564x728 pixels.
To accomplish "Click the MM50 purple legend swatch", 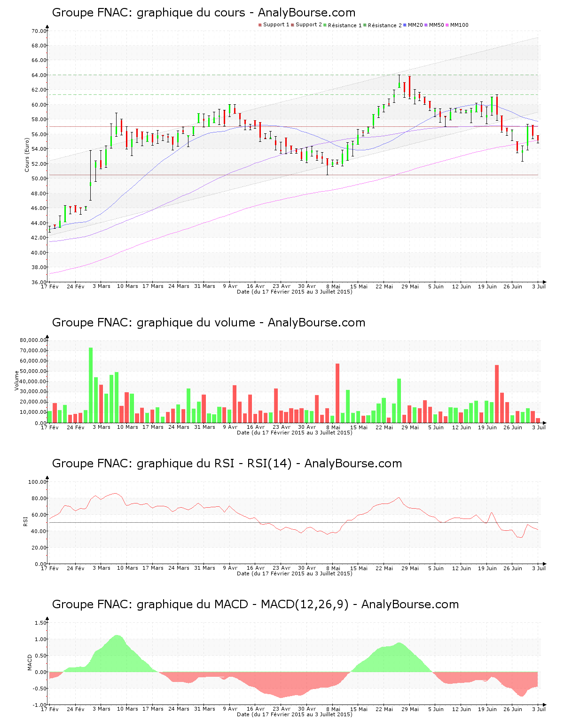I will 426,25.
